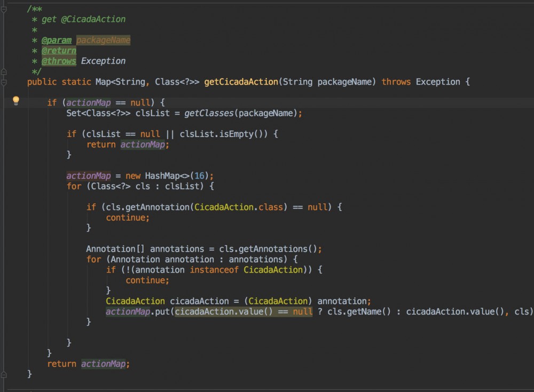This screenshot has width=534, height=392.
Task: Click the cls.getName() call
Action: [359, 311]
